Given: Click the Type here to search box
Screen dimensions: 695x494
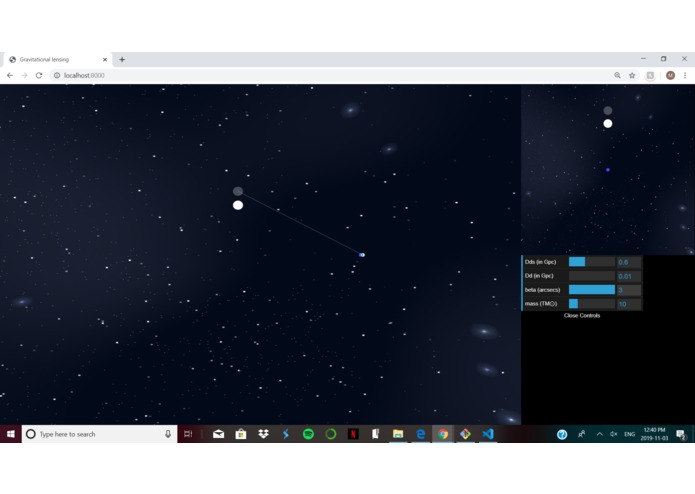Looking at the screenshot, I should coord(100,434).
